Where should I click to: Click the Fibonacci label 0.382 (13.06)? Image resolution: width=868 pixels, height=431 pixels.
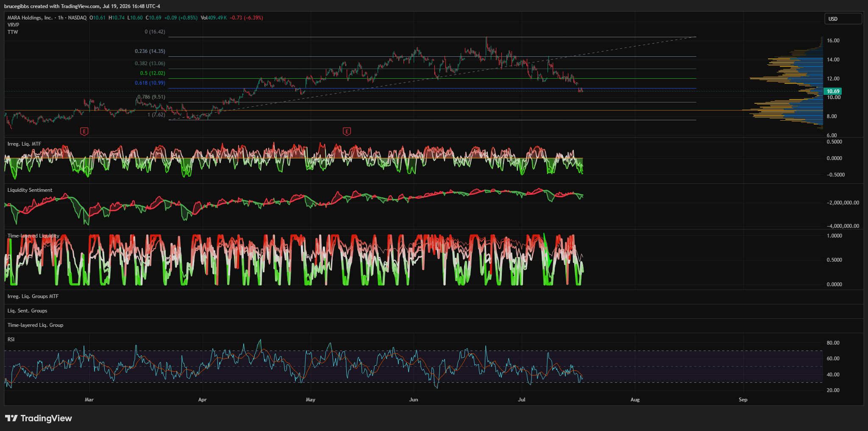tap(150, 64)
